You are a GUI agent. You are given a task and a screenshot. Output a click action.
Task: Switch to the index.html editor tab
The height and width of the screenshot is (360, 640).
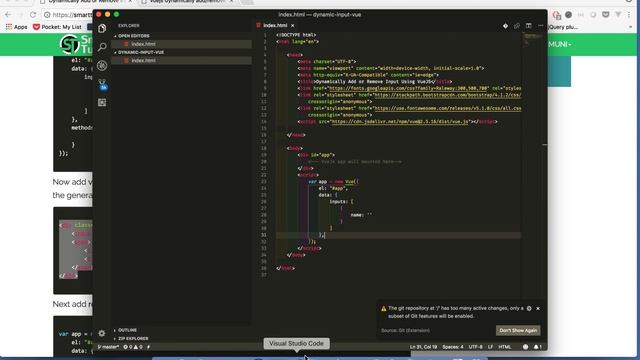[x=275, y=26]
